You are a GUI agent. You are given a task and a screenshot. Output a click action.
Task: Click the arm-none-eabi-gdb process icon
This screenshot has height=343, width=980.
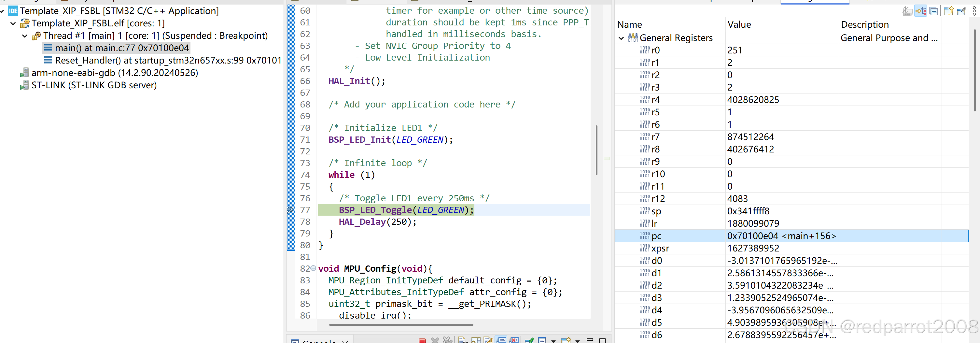25,72
